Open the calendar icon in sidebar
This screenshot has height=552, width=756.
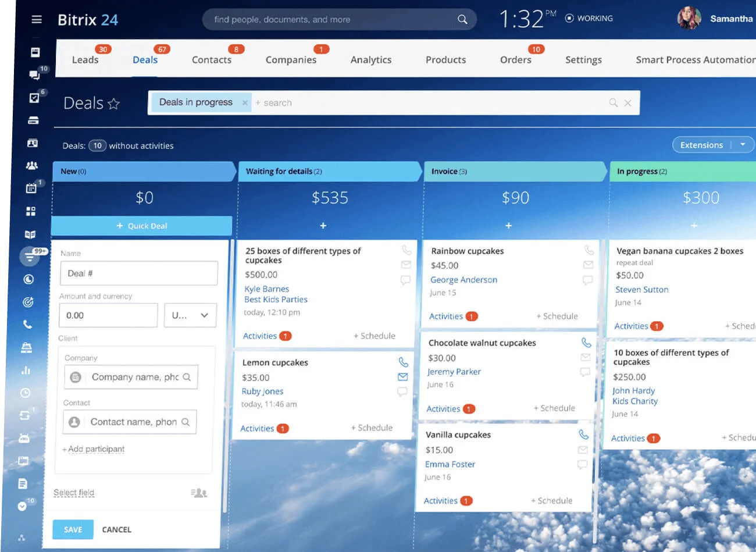pyautogui.click(x=31, y=188)
